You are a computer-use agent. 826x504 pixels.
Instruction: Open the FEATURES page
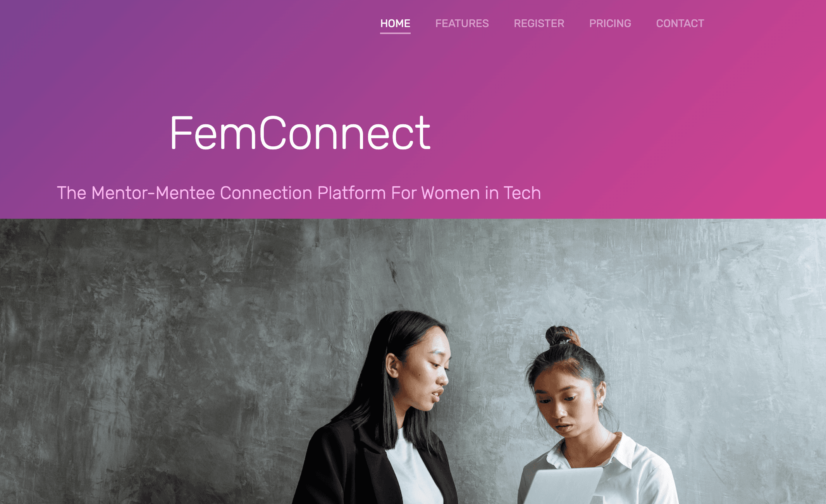pyautogui.click(x=462, y=24)
